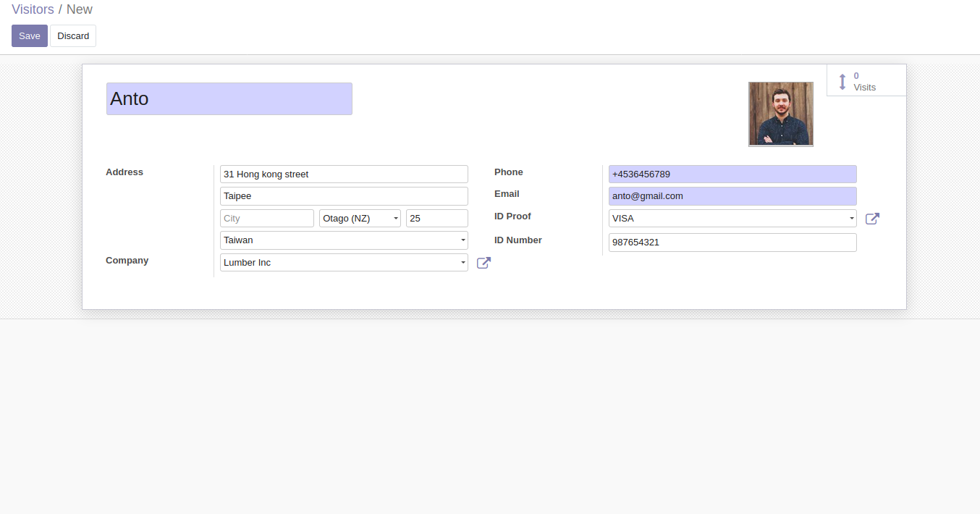
Task: Click the empty City field
Action: 266,219
